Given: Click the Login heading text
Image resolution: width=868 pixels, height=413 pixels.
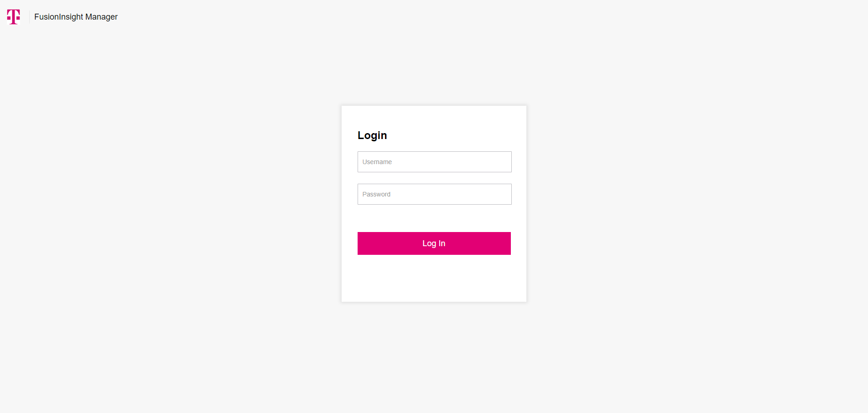Looking at the screenshot, I should 372,135.
